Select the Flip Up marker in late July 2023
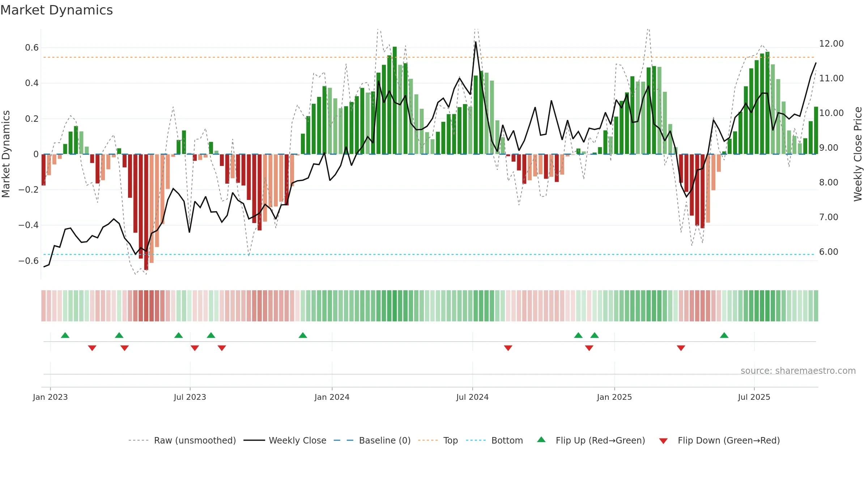 pos(211,335)
